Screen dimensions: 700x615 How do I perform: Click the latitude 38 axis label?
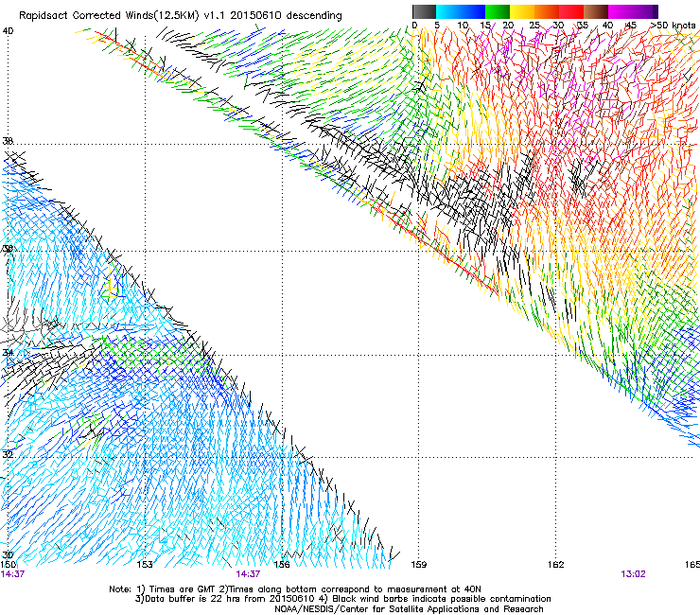[x=8, y=141]
